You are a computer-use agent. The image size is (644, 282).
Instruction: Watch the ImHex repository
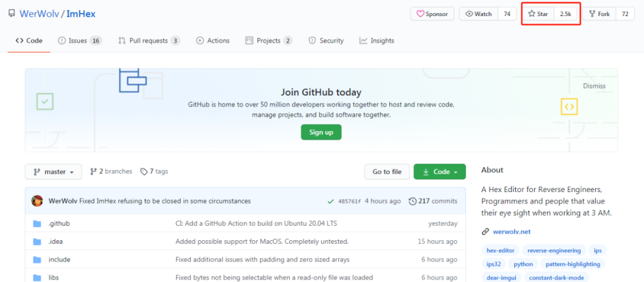coord(478,14)
